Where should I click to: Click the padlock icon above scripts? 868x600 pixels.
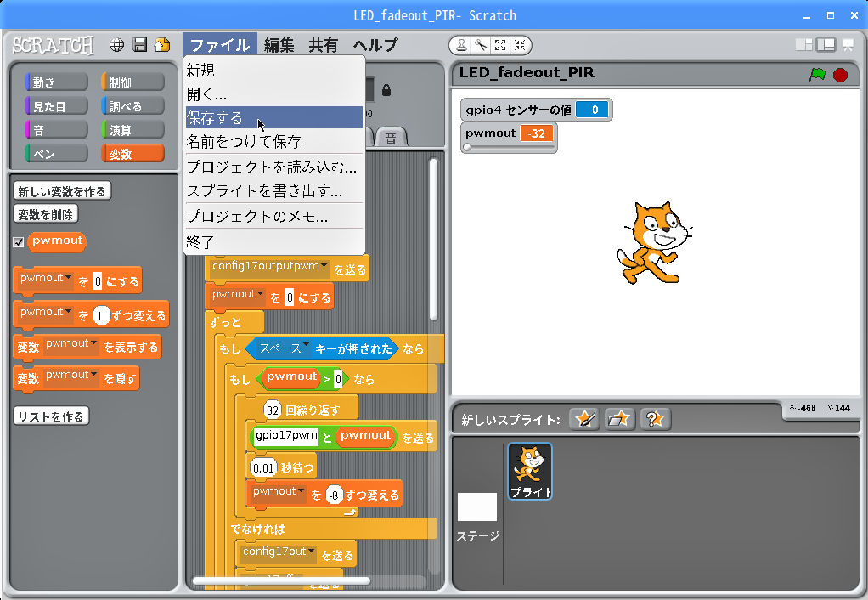pos(386,90)
